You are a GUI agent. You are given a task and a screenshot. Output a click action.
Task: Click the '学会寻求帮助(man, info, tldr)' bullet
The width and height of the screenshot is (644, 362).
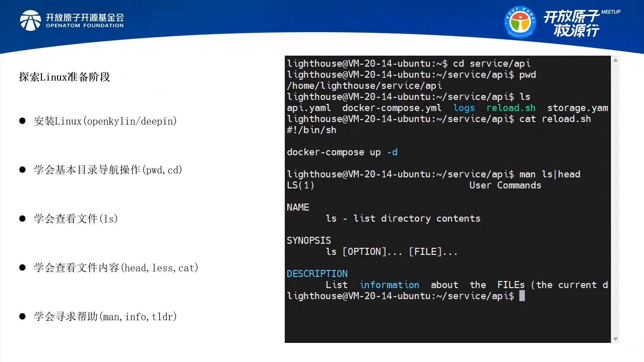click(x=107, y=316)
